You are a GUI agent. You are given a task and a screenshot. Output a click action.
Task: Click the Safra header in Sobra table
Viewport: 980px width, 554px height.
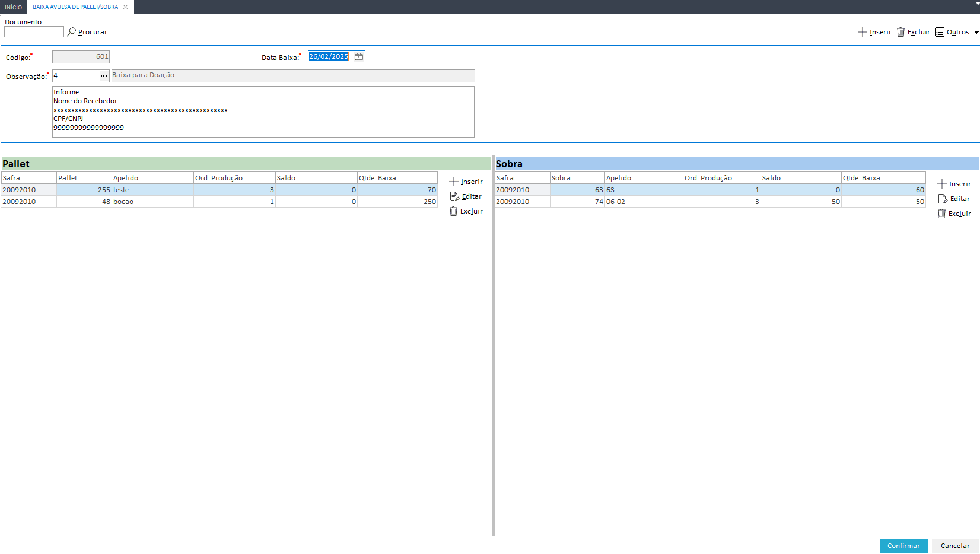click(523, 178)
